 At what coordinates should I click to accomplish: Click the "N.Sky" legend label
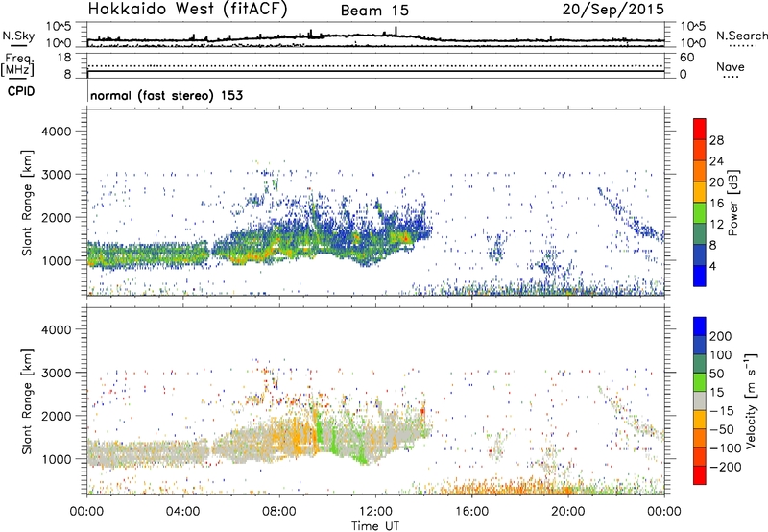point(18,36)
